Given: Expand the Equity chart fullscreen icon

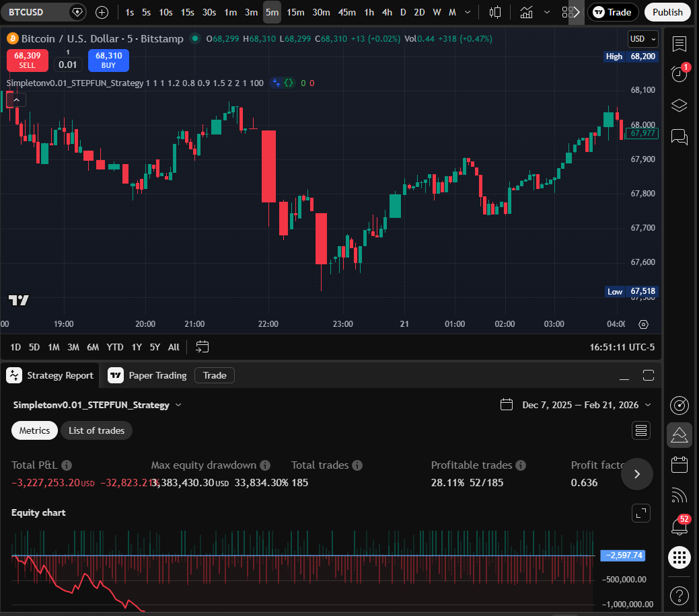Looking at the screenshot, I should pos(641,514).
